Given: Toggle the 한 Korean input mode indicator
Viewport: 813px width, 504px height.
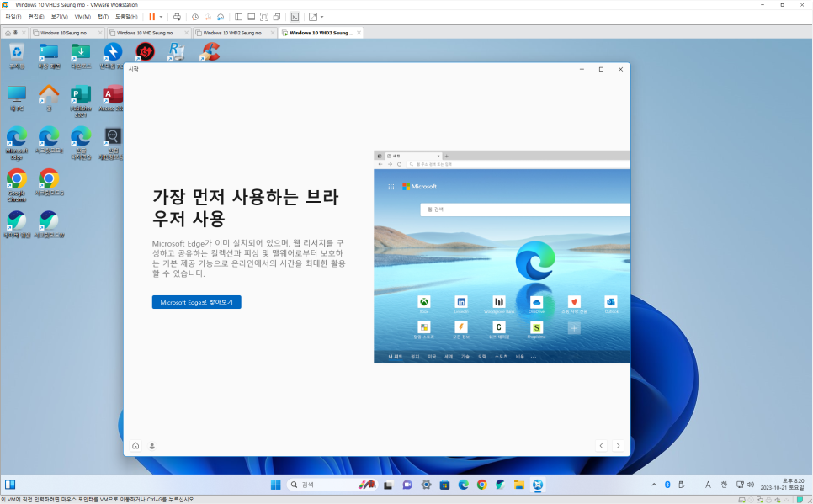Looking at the screenshot, I should coord(724,485).
